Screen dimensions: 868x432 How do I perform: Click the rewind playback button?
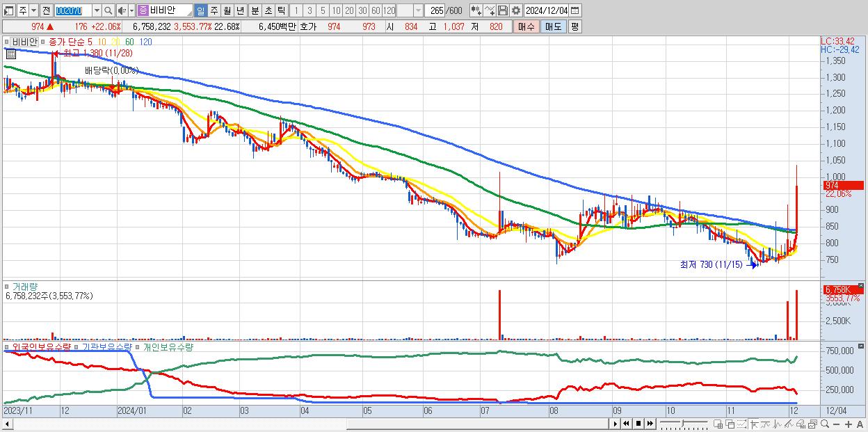point(626,424)
